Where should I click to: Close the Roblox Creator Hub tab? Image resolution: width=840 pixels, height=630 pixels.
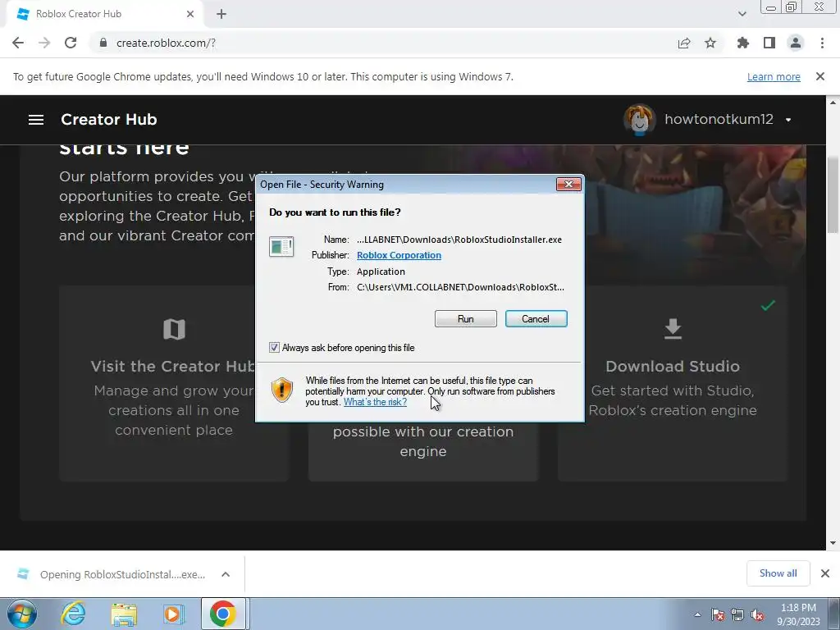tap(190, 14)
